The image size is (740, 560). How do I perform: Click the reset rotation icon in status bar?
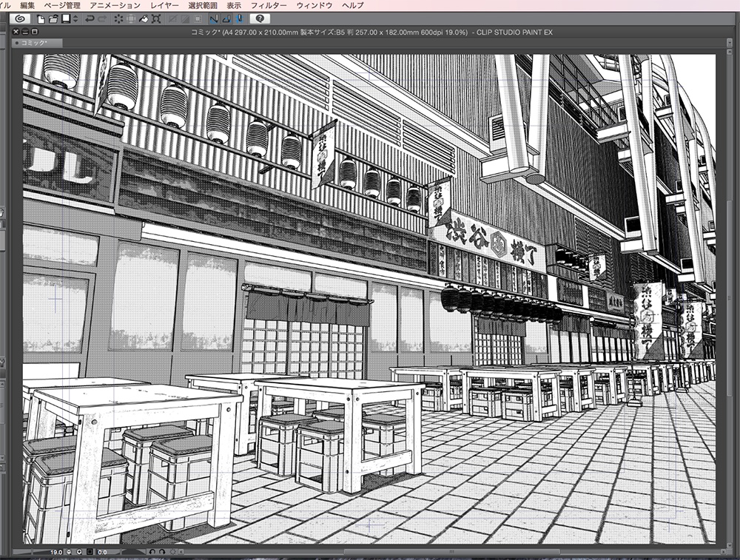coord(173,553)
